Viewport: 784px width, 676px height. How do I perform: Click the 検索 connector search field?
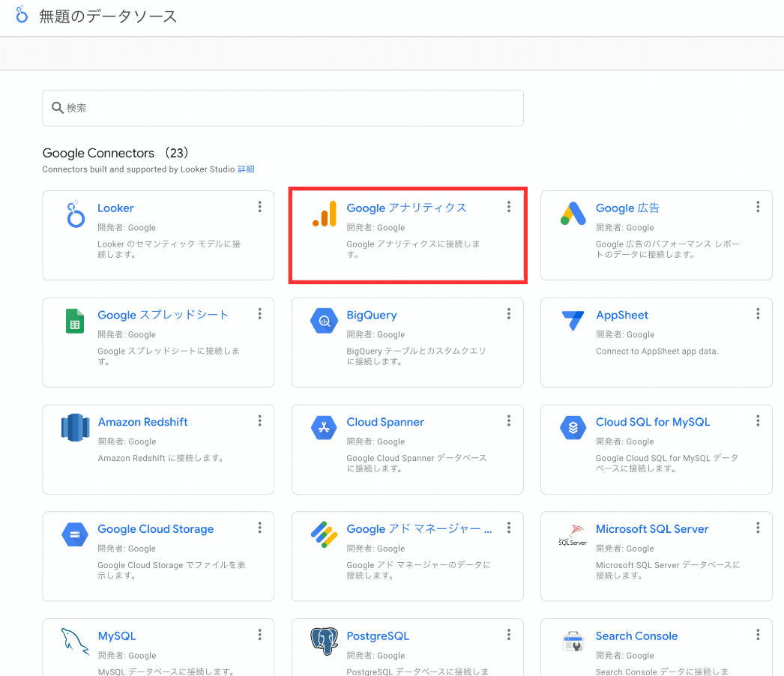click(283, 108)
